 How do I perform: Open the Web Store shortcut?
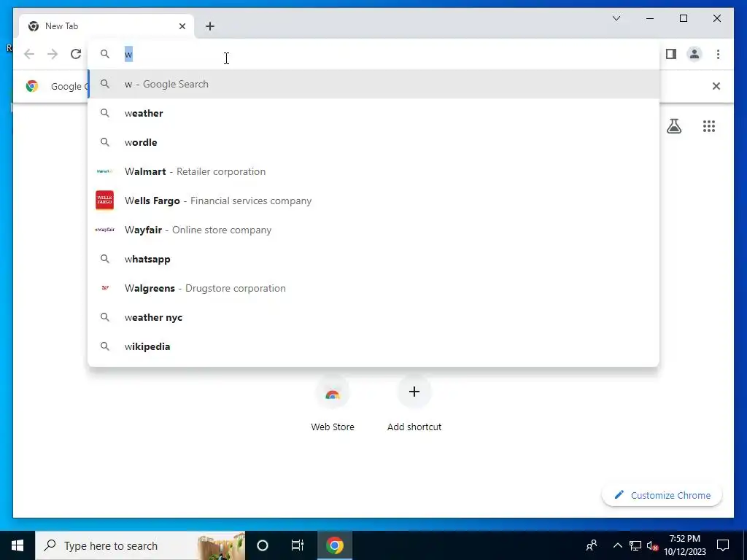pyautogui.click(x=333, y=404)
